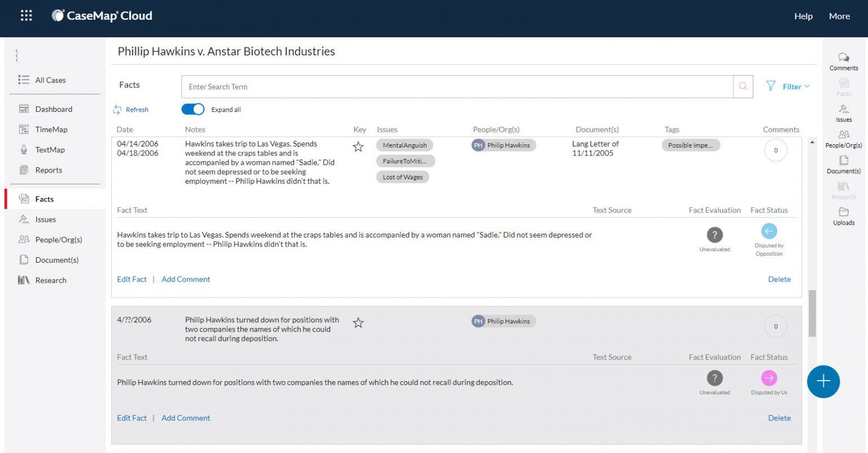The width and height of the screenshot is (868, 453).
Task: Collapse the left sidebar navigation
Action: tap(17, 55)
